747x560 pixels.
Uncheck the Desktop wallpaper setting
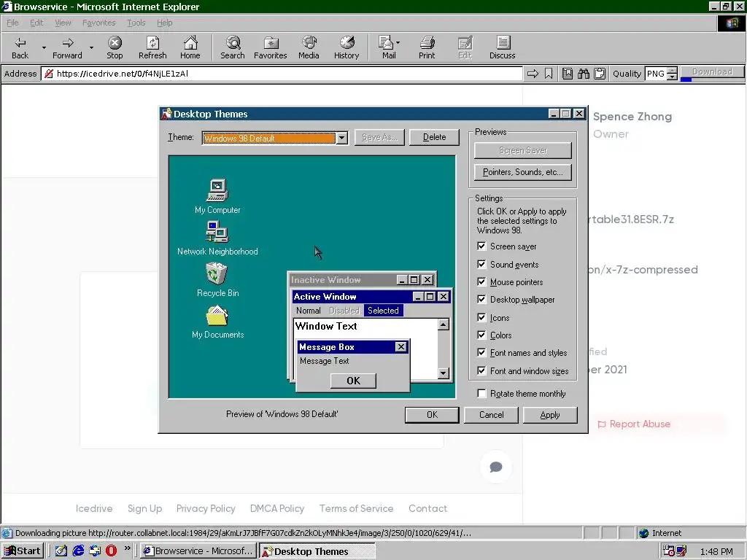(x=481, y=300)
